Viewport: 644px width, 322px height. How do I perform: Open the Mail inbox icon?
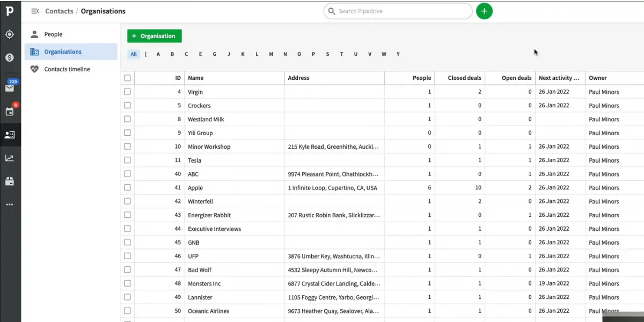point(10,88)
